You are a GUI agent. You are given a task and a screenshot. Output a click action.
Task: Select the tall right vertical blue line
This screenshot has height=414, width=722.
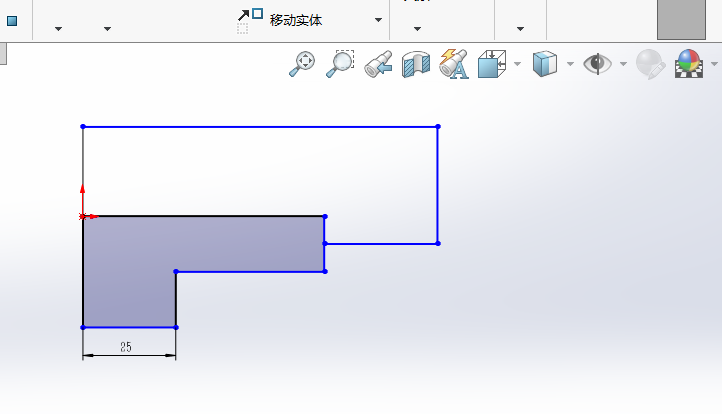[437, 185]
